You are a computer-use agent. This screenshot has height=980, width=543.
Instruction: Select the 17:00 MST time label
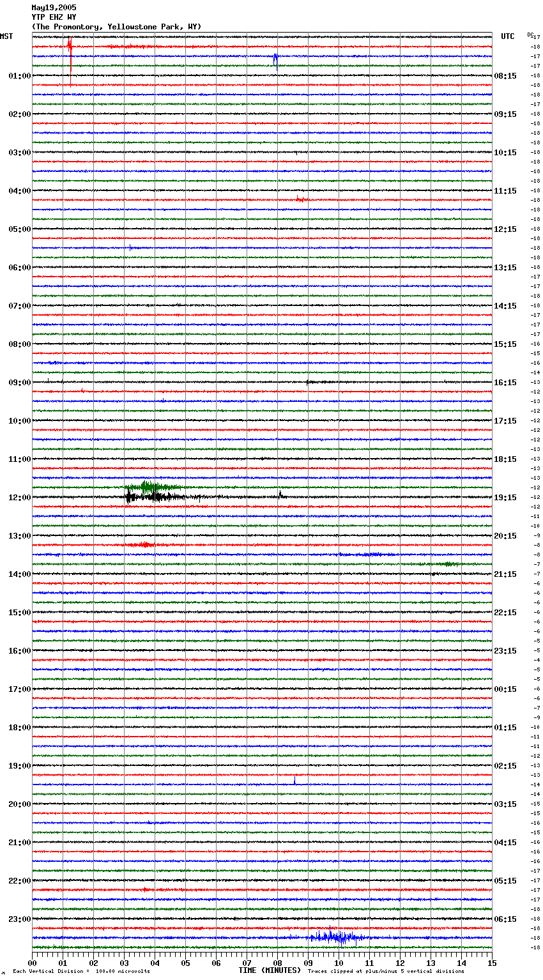point(20,689)
